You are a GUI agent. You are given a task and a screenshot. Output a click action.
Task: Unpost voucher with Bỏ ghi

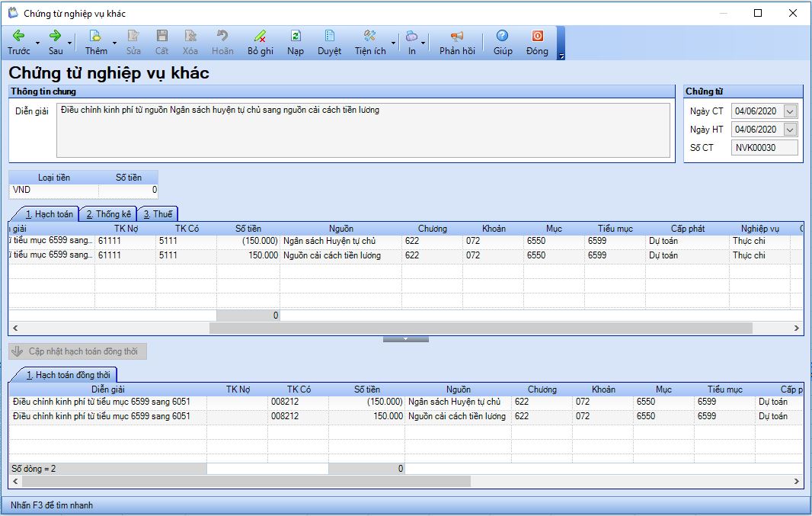coord(260,42)
